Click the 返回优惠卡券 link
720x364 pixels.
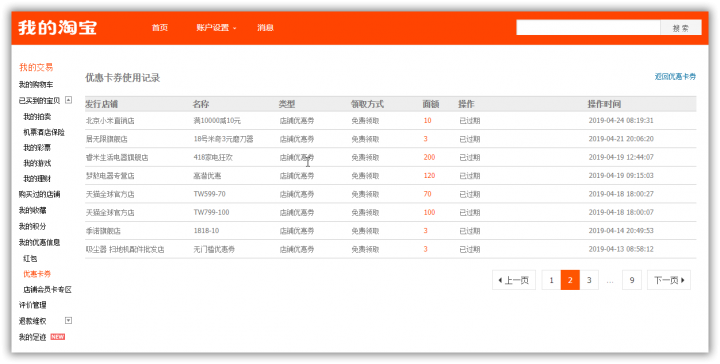tap(675, 77)
